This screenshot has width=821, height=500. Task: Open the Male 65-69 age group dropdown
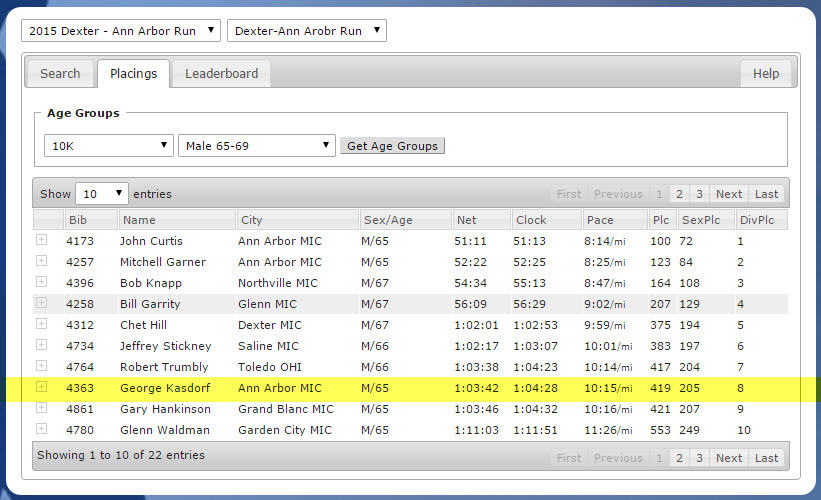point(256,146)
